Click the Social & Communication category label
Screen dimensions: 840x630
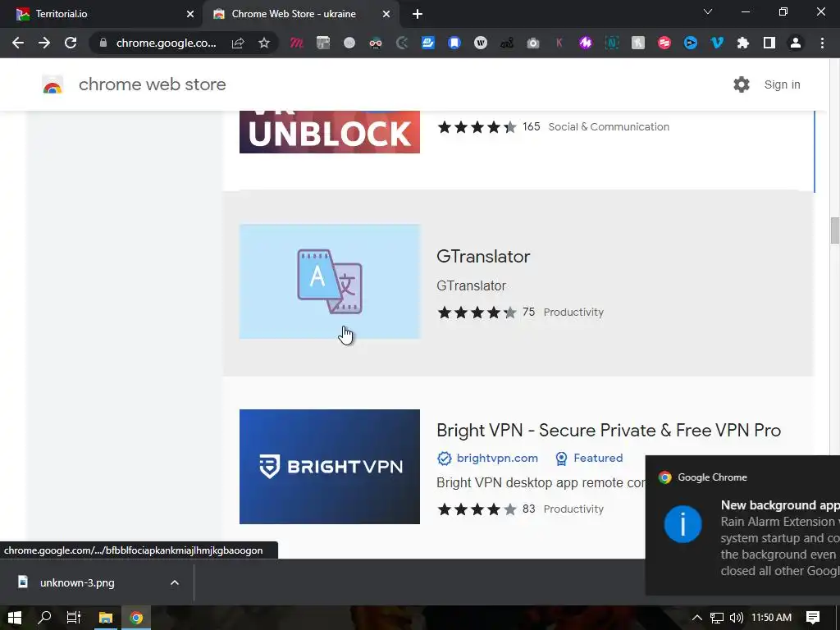tap(609, 127)
